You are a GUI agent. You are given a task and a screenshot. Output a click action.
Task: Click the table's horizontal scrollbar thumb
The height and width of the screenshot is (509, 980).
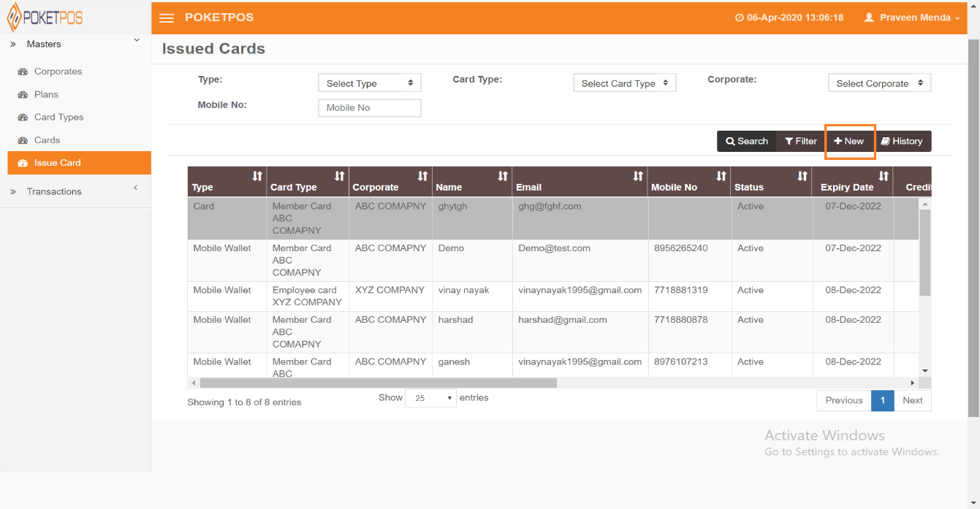pyautogui.click(x=379, y=383)
